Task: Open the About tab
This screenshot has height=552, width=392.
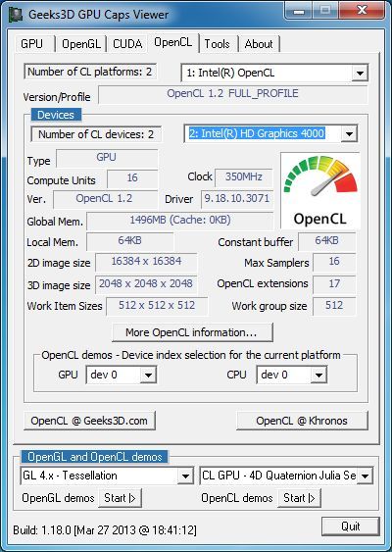Action: point(259,44)
